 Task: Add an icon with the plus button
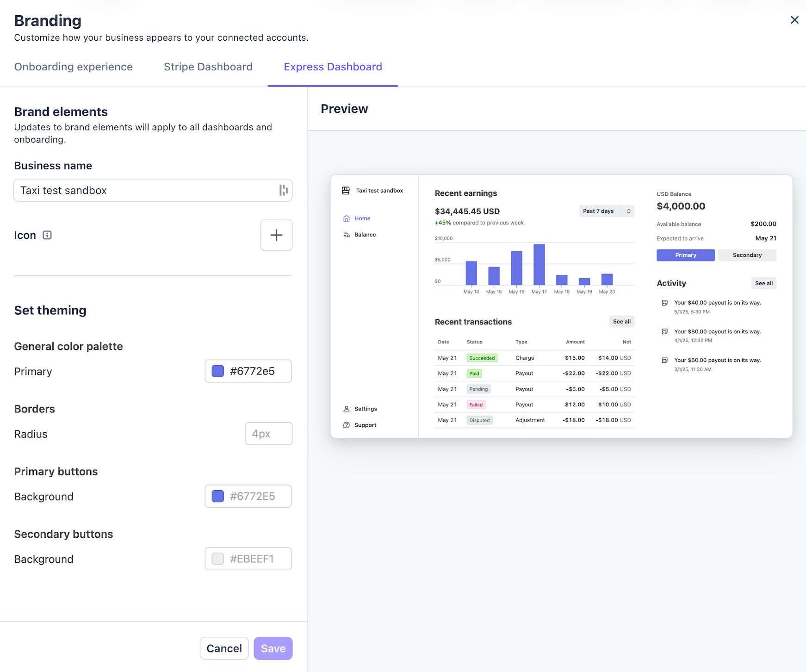pos(276,235)
